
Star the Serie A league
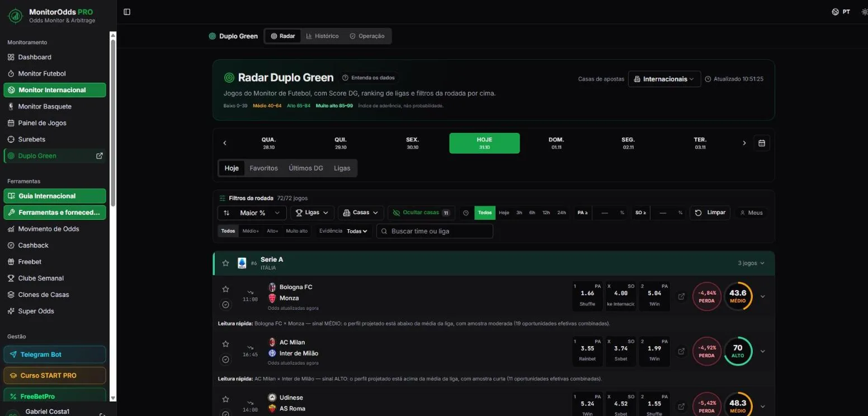225,263
